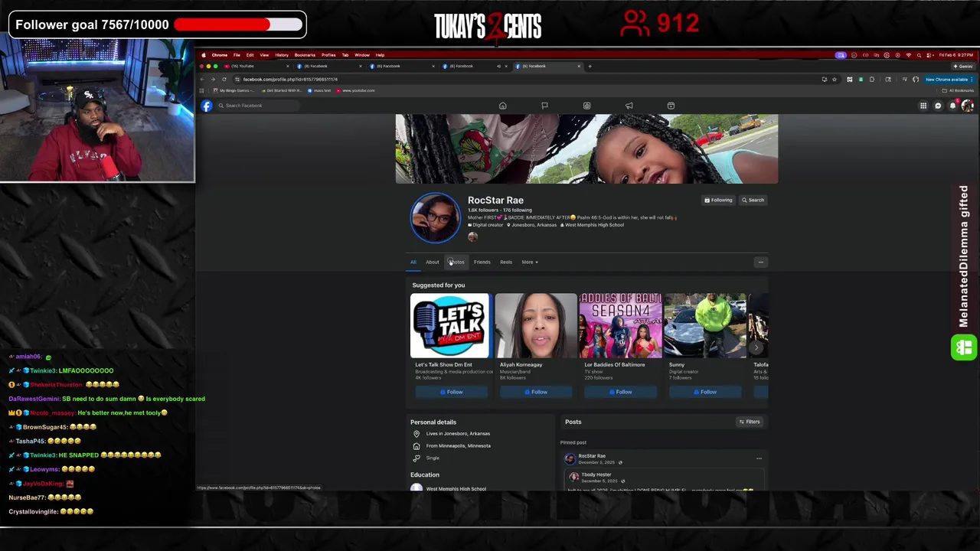Click New Chrome available button
Screen dimensions: 980x551
coord(949,80)
